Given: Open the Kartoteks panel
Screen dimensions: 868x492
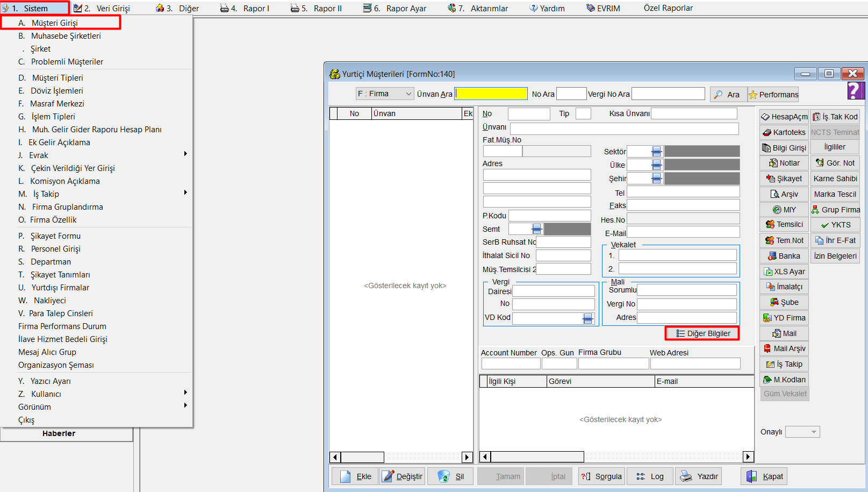Looking at the screenshot, I should (784, 132).
